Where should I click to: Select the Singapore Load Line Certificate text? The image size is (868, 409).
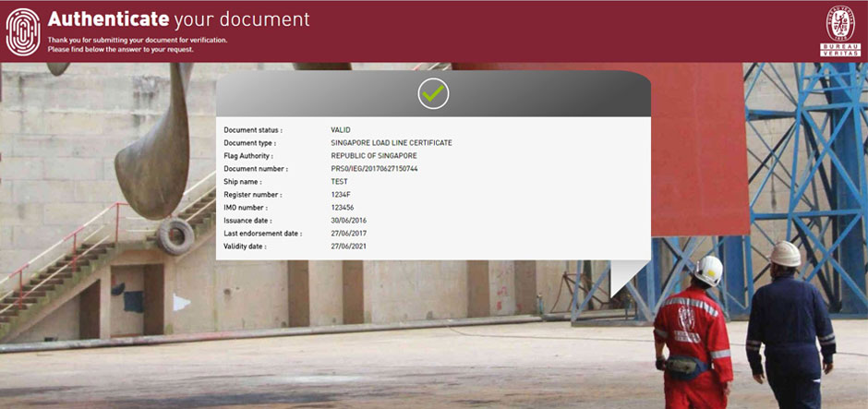tap(391, 143)
